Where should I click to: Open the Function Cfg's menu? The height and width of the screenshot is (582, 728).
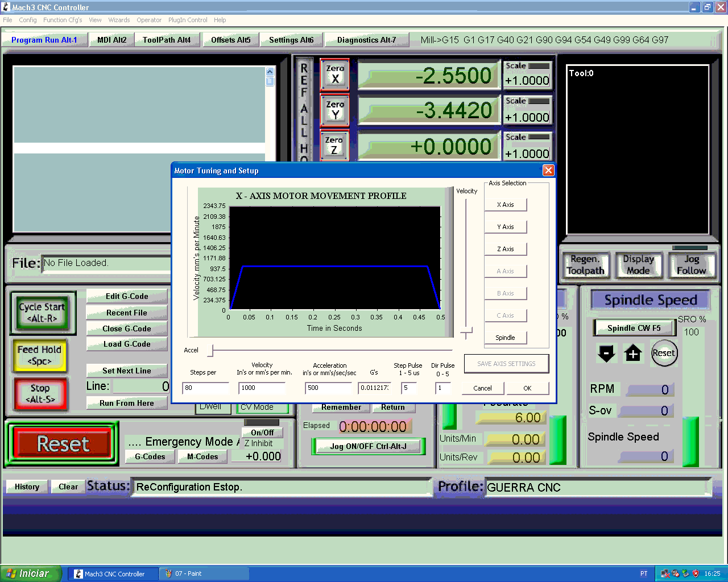(63, 20)
